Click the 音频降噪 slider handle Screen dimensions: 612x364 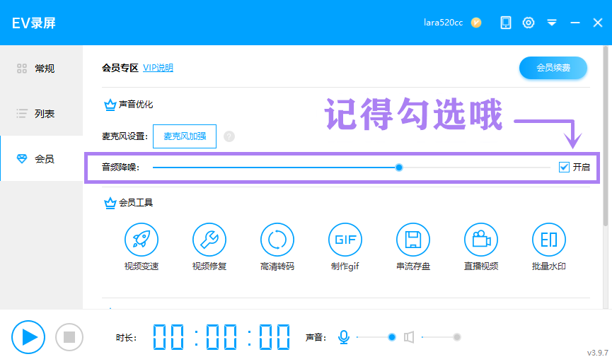click(x=398, y=168)
